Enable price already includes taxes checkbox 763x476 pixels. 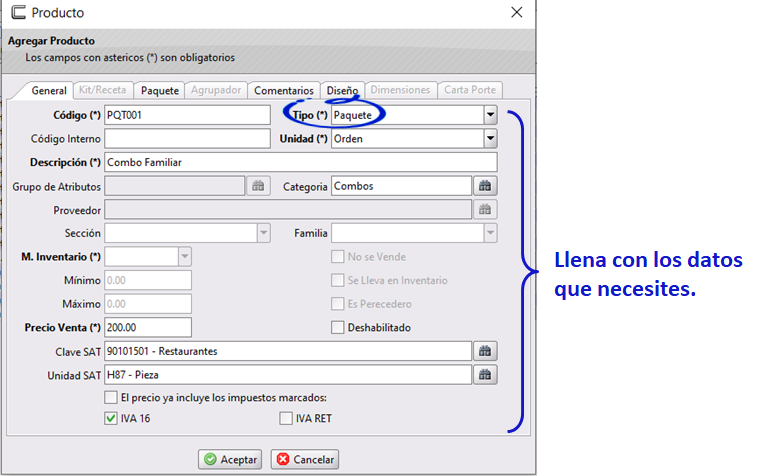110,398
